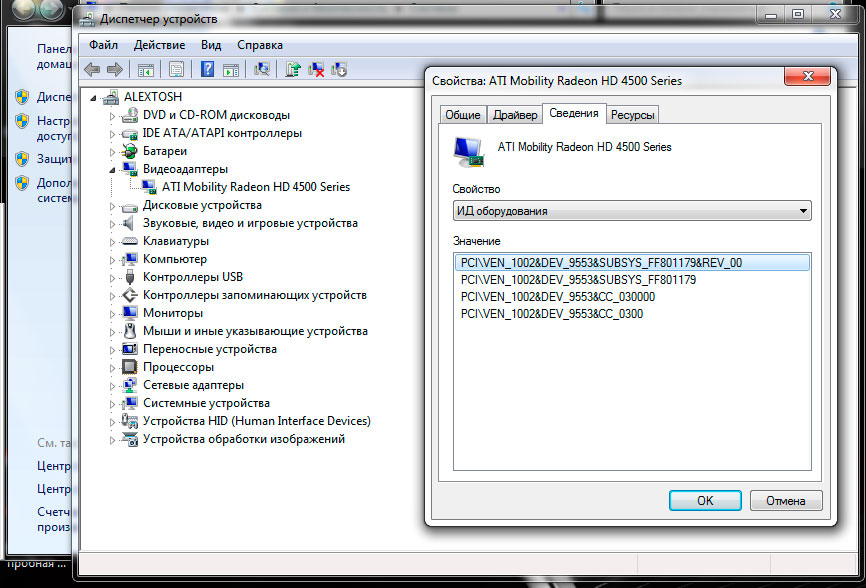
Task: Click Scan for hardware changes icon
Action: (262, 69)
